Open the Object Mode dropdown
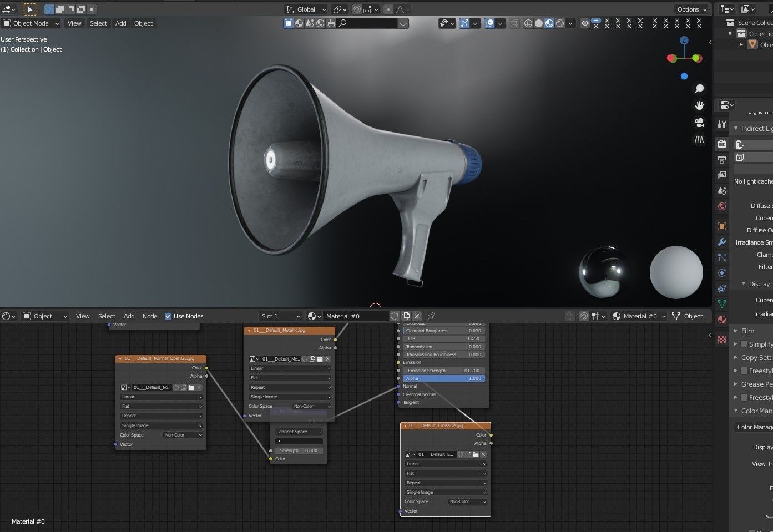 (31, 23)
